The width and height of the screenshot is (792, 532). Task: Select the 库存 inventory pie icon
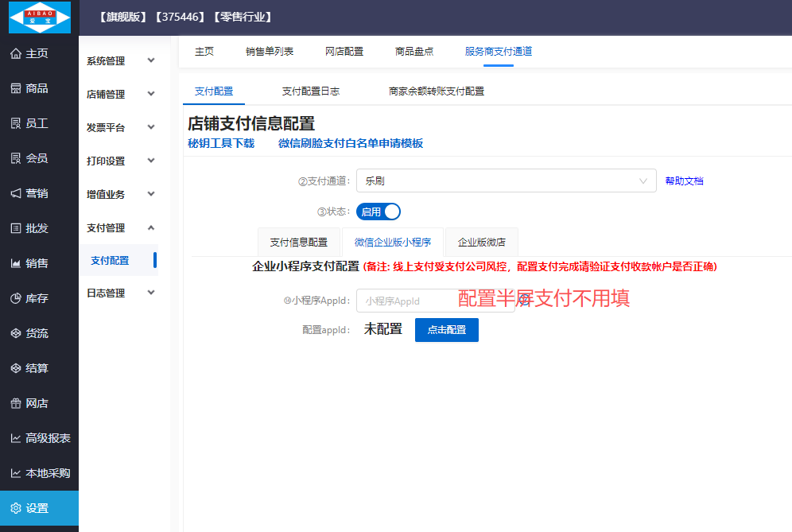click(x=16, y=298)
